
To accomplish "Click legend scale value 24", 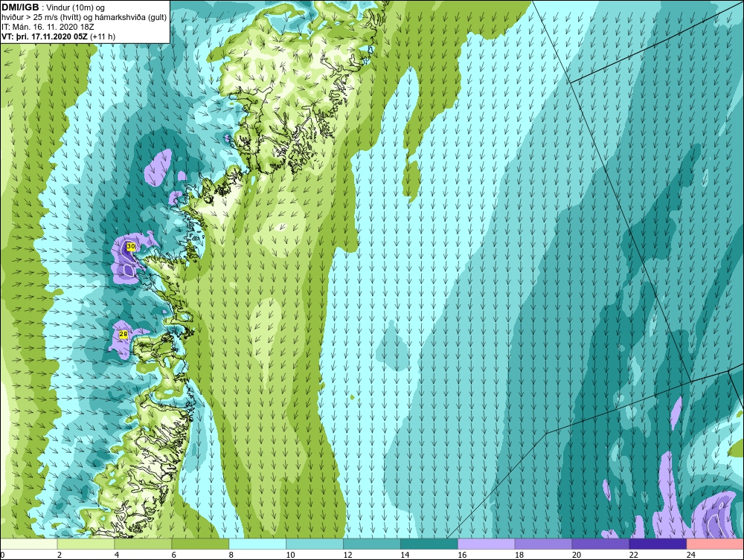I will point(691,555).
